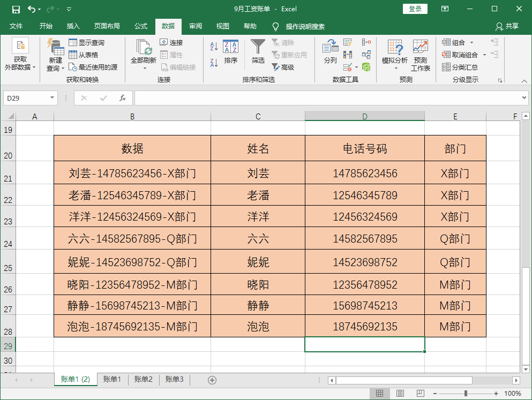The width and height of the screenshot is (532, 400).
Task: Open 删除重复值 (Remove Duplicates)
Action: tap(347, 54)
